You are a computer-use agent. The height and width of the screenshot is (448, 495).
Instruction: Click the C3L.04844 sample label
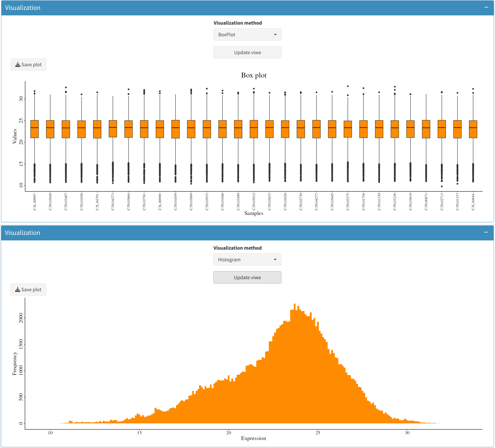(473, 202)
